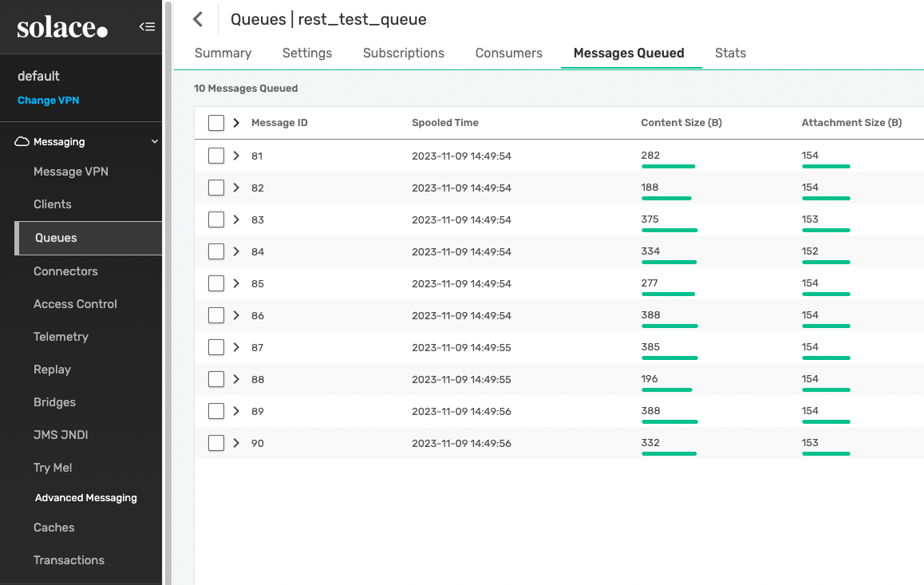Expand details for message 83
The image size is (924, 585).
pos(236,219)
